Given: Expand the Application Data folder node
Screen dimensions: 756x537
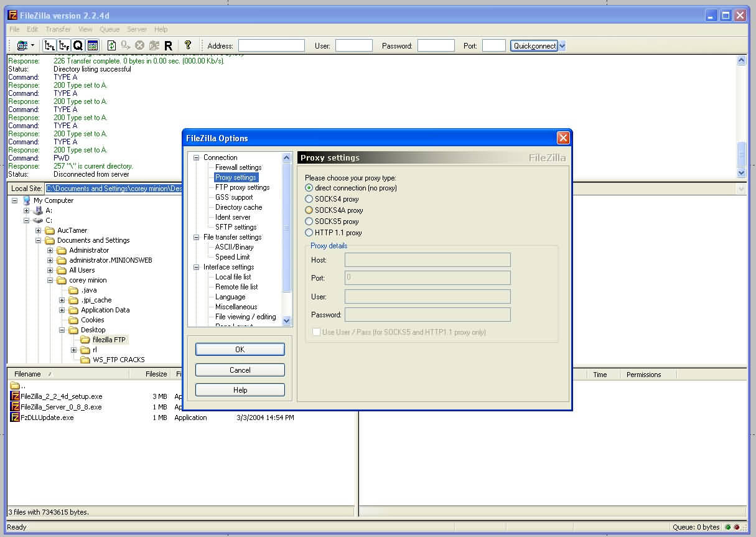Looking at the screenshot, I should tap(62, 310).
